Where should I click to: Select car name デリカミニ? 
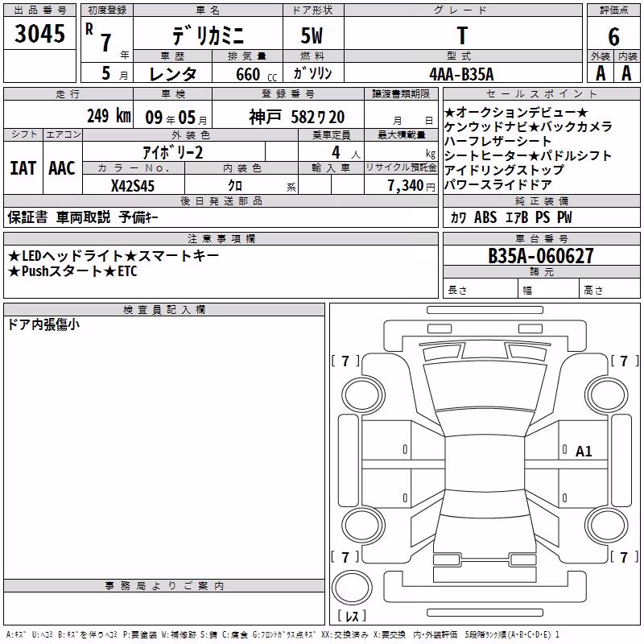click(208, 35)
